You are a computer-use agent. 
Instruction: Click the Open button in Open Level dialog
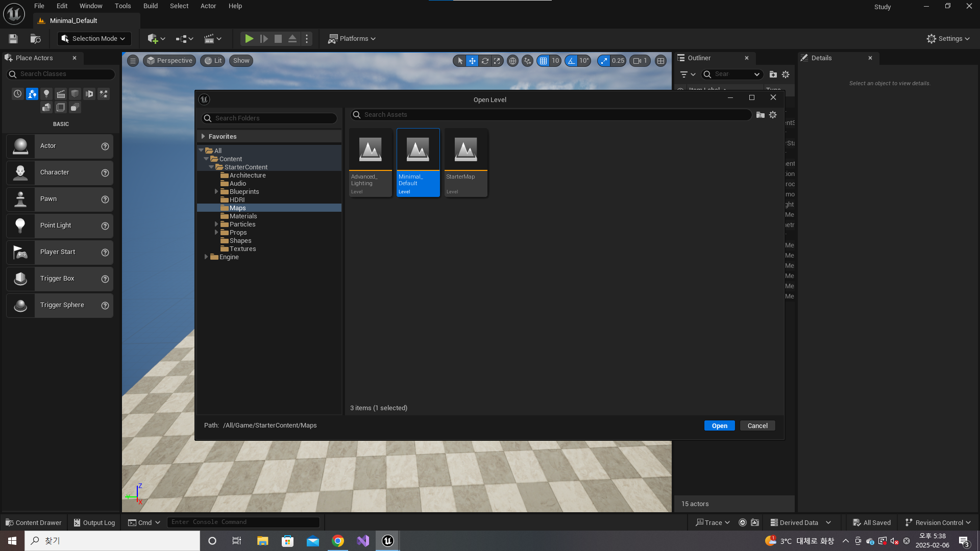tap(719, 426)
